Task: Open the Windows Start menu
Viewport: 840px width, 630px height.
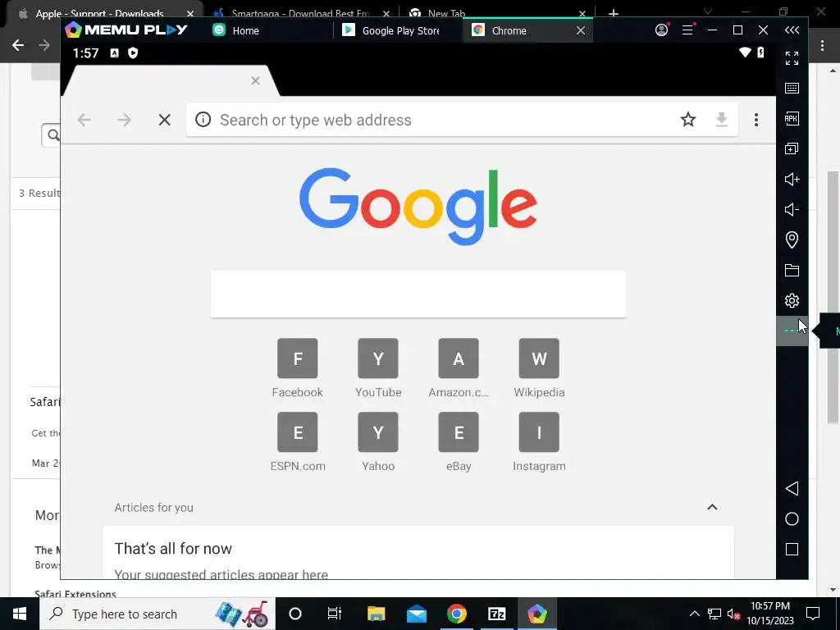Action: pos(20,614)
